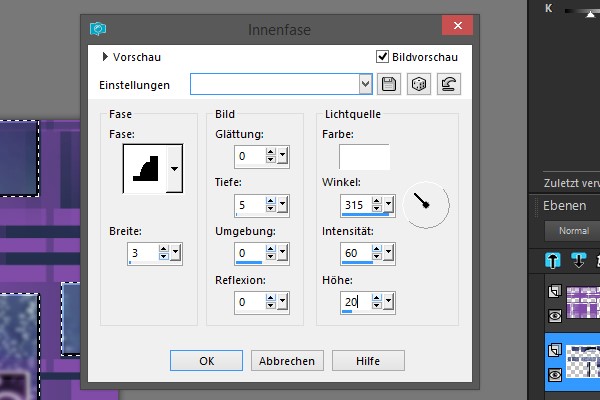Click the Innenfase dialog title bar icon
Image resolution: width=600 pixels, height=400 pixels.
(98, 29)
